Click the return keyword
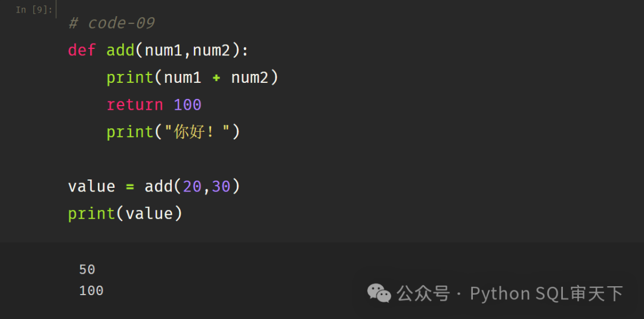This screenshot has width=644, height=319. (x=135, y=105)
